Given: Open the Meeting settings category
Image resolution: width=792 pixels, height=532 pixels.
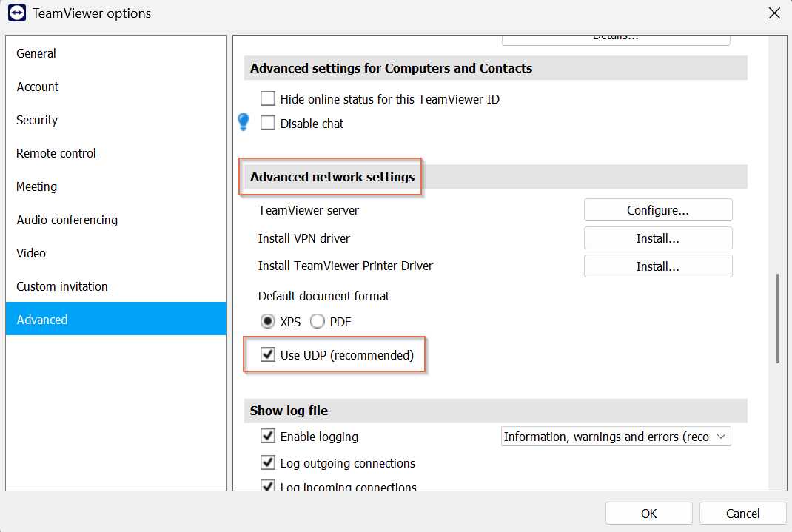Looking at the screenshot, I should (x=116, y=186).
